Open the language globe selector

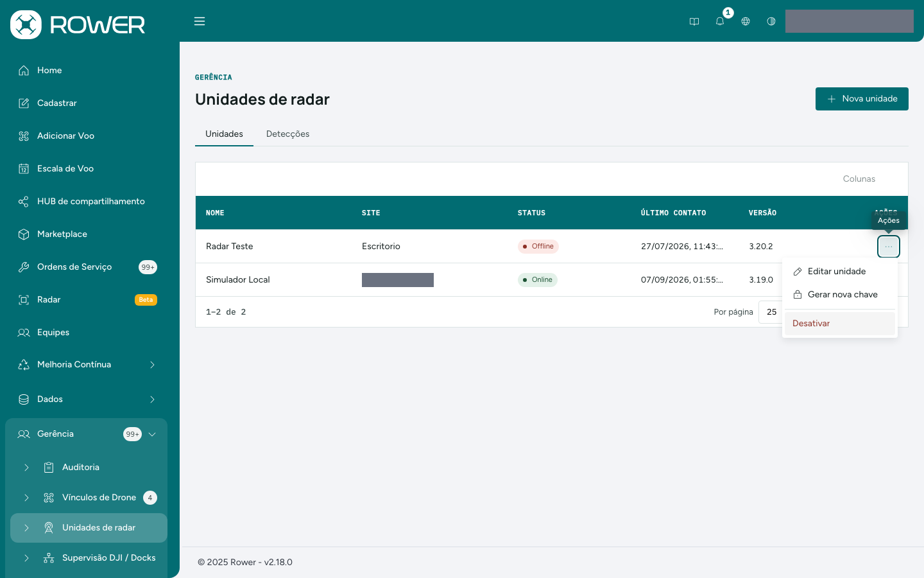click(746, 21)
